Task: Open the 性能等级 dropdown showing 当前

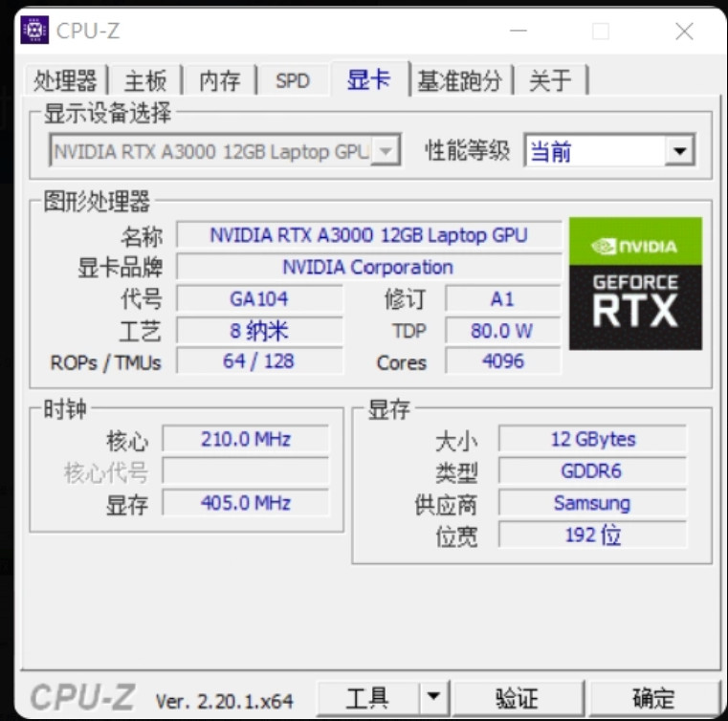Action: point(609,151)
